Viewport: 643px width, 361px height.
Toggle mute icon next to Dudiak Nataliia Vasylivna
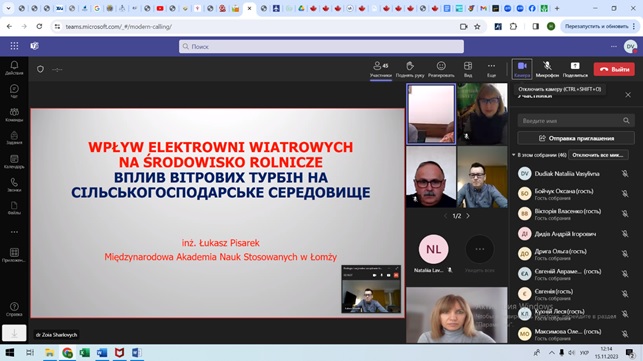pyautogui.click(x=625, y=174)
